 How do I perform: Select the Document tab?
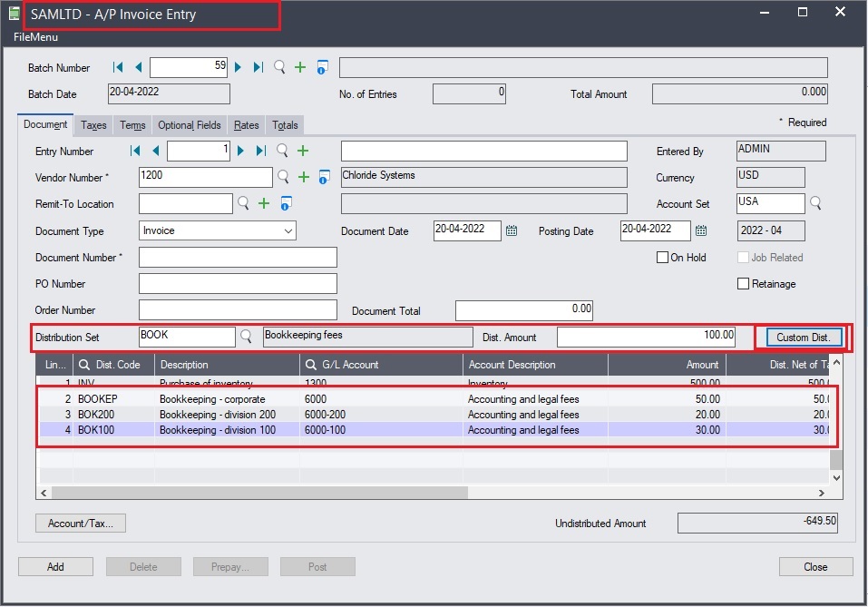45,124
